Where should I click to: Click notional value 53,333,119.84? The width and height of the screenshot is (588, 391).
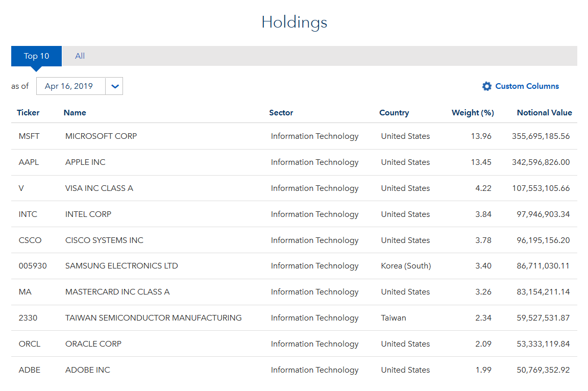click(x=544, y=344)
